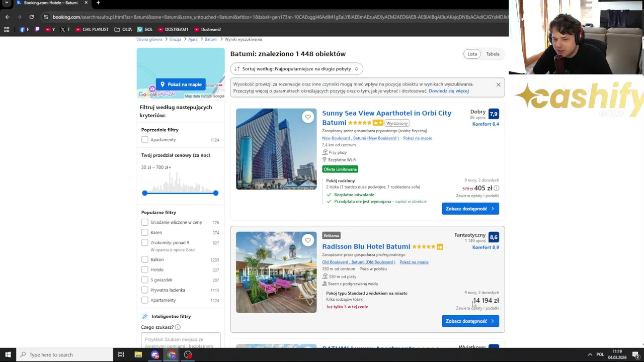Click the browser back arrow
Screen dimensions: 644x362
click(x=7, y=17)
